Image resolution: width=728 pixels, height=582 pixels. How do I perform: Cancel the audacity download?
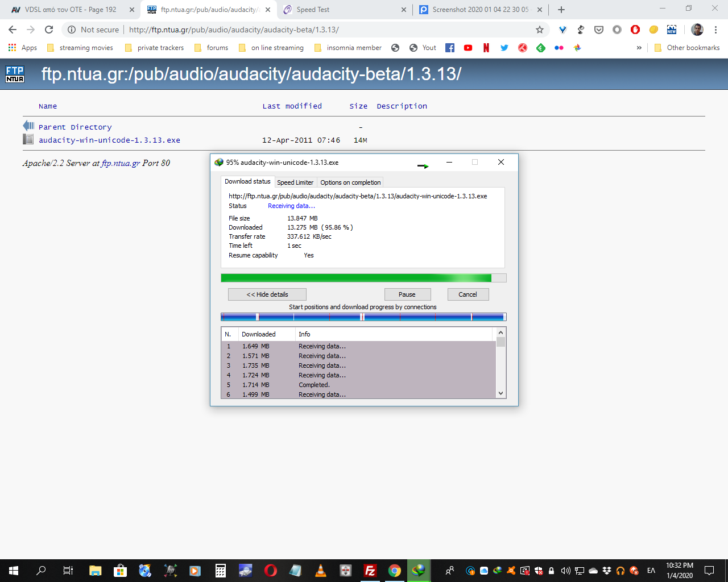(468, 294)
